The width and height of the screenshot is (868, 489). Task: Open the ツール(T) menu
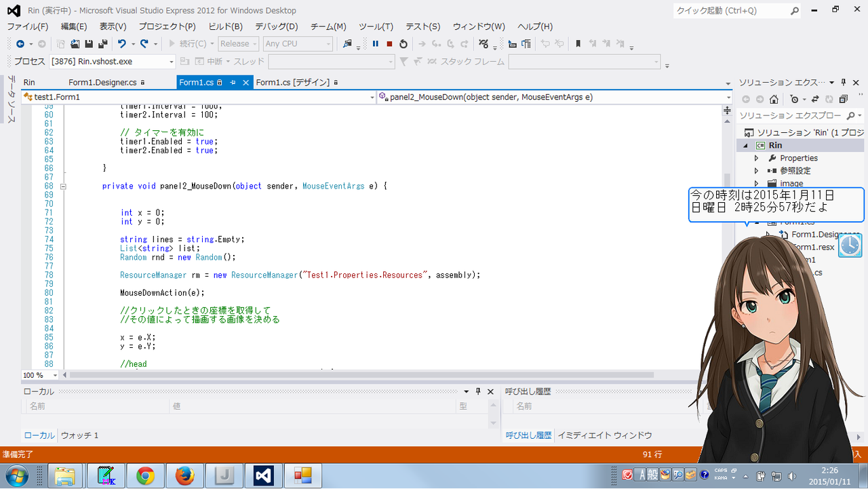click(x=376, y=26)
